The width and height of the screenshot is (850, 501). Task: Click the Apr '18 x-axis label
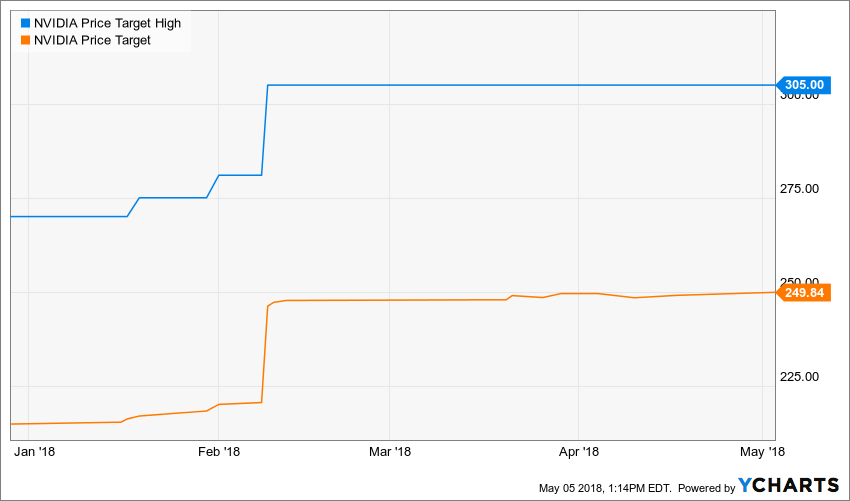click(x=579, y=452)
